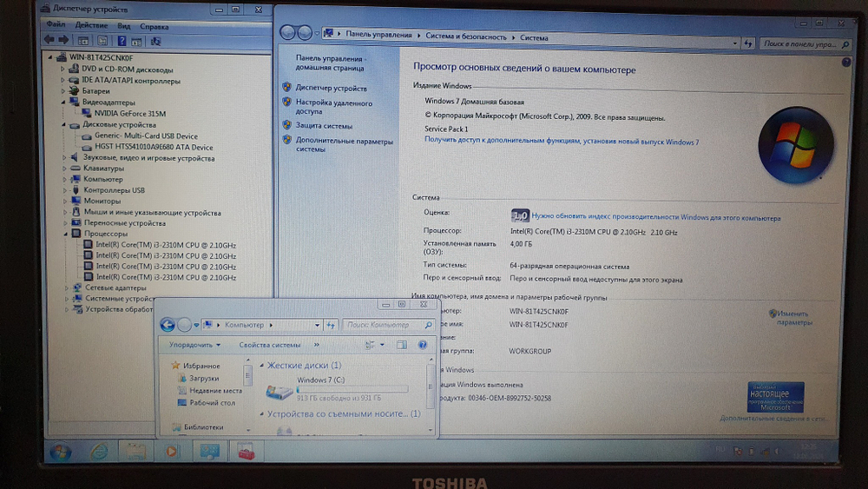This screenshot has width=868, height=489.
Task: Click Изменить параметры link
Action: pyautogui.click(x=792, y=318)
